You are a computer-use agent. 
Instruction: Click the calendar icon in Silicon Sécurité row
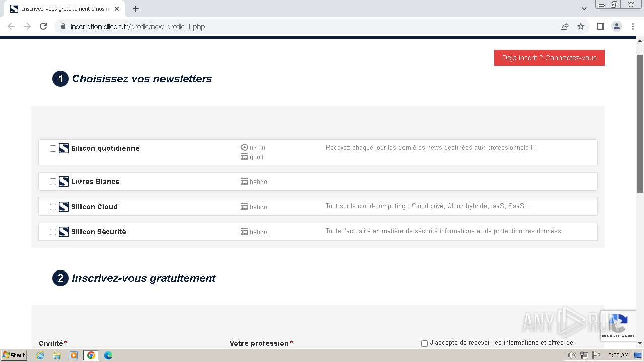[245, 232]
